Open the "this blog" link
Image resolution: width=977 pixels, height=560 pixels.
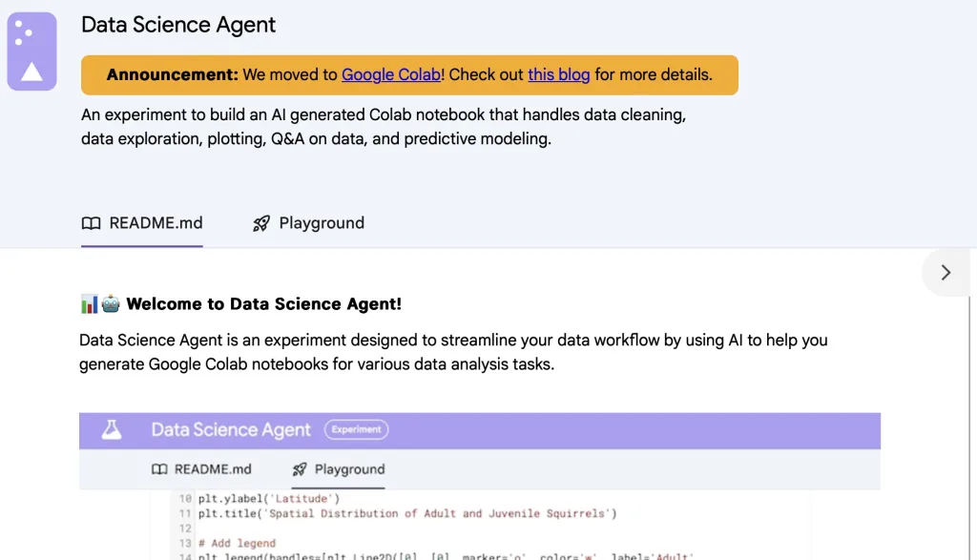558,74
